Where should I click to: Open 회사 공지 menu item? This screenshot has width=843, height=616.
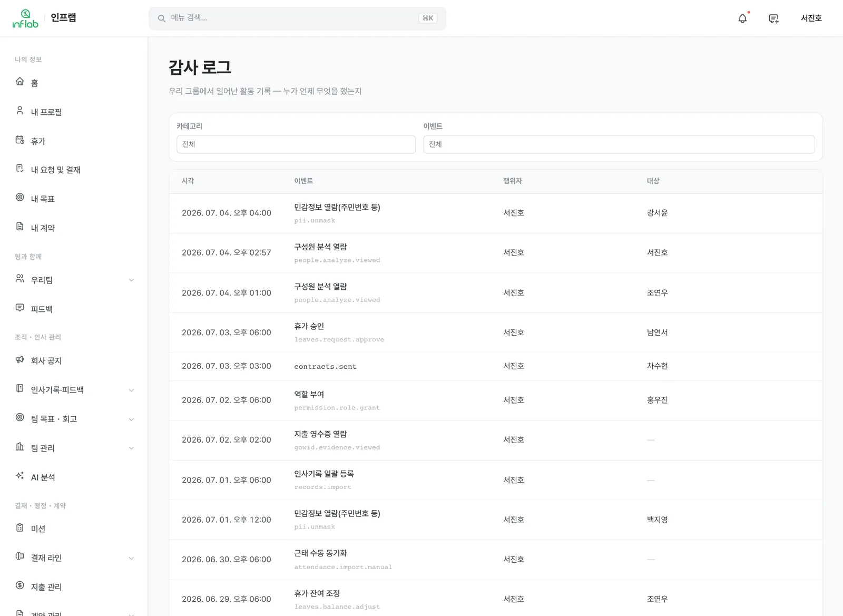coord(74,360)
